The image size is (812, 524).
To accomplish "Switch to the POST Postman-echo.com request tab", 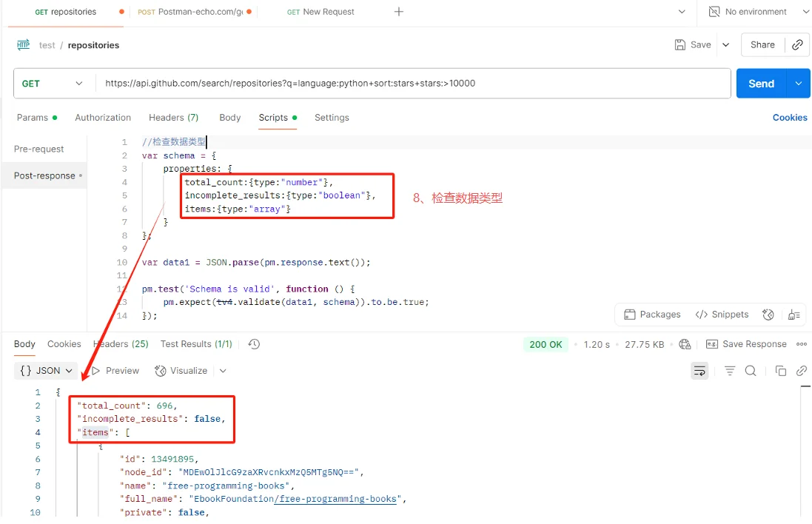I will (x=190, y=12).
